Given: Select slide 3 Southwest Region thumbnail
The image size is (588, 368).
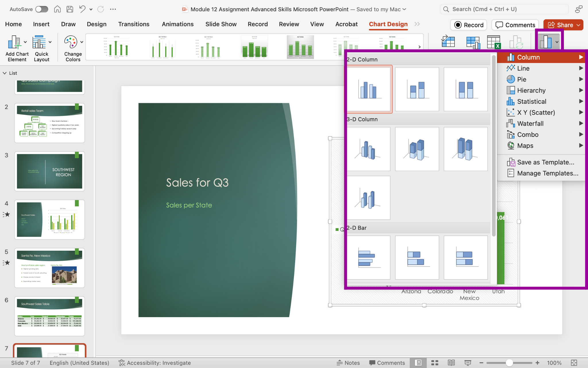Looking at the screenshot, I should [x=49, y=171].
